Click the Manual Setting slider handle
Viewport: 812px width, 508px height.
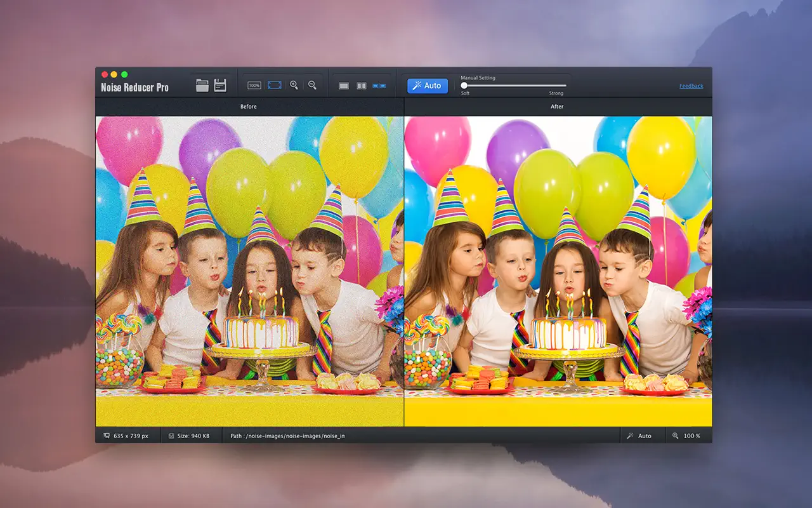(464, 85)
